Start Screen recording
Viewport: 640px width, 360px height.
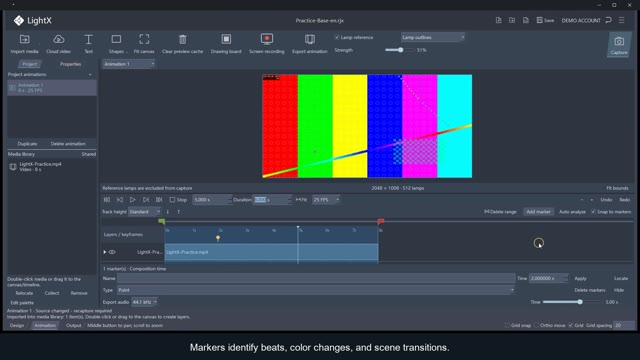point(267,44)
